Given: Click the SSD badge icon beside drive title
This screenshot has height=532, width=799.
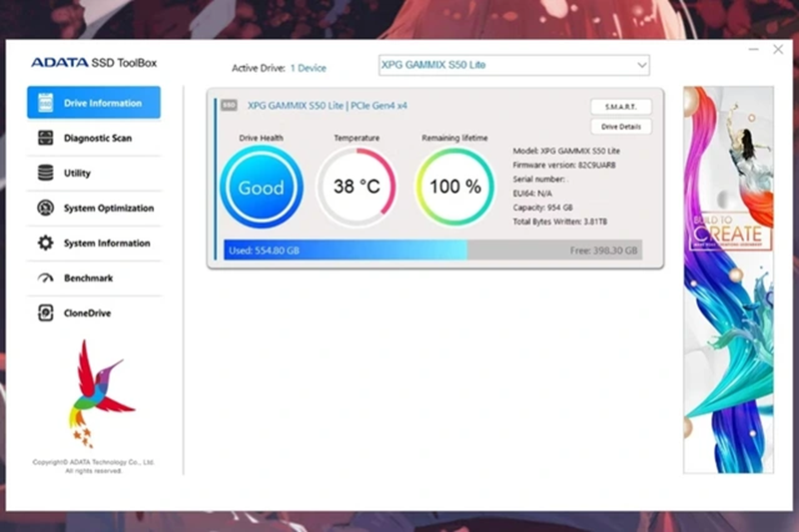Looking at the screenshot, I should pos(229,106).
